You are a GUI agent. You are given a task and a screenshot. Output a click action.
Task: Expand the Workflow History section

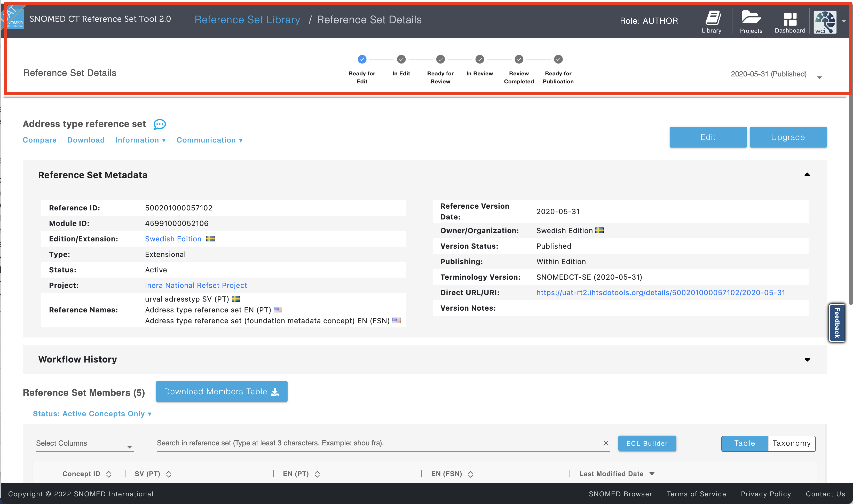point(807,360)
